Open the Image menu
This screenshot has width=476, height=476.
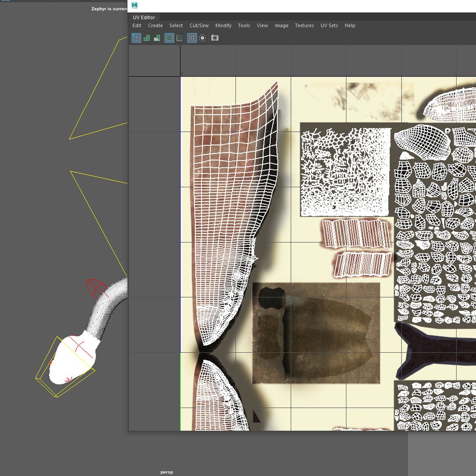coord(281,26)
